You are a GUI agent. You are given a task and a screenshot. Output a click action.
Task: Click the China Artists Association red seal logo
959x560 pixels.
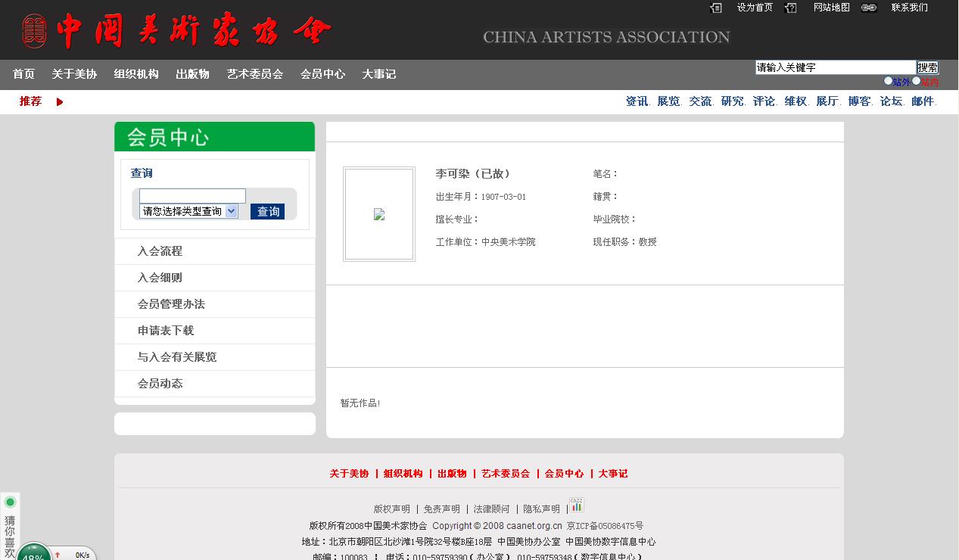click(x=34, y=31)
